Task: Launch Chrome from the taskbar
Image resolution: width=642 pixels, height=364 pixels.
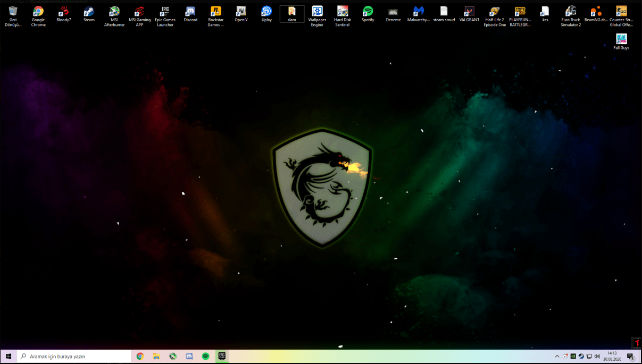Action: 140,357
